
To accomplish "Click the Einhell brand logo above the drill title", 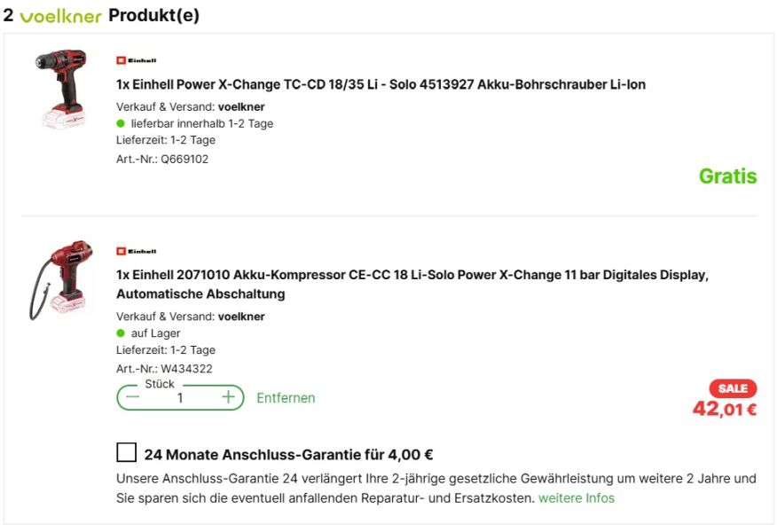I will coord(136,60).
